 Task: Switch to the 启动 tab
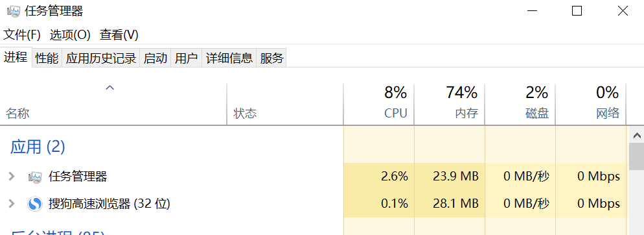coord(155,58)
